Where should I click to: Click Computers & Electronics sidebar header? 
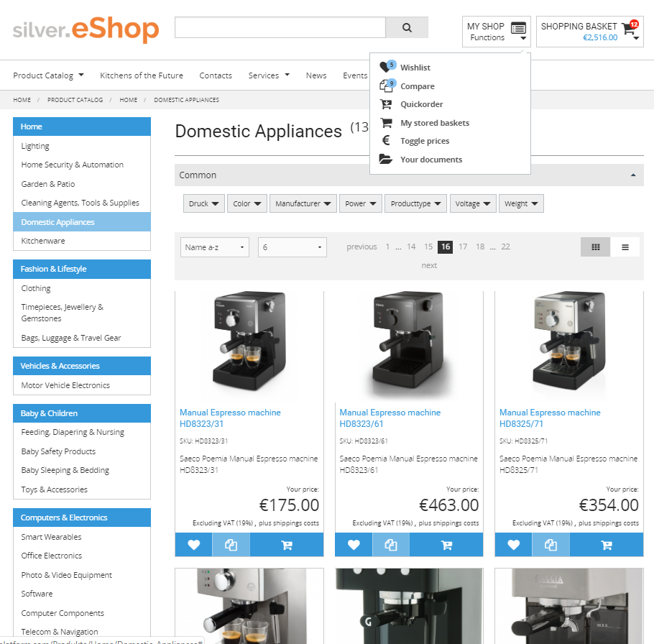82,517
